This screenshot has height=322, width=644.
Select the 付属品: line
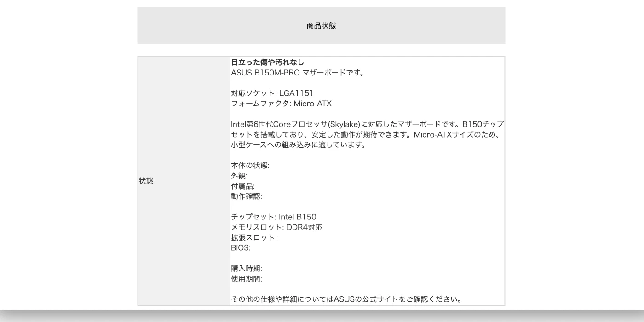[x=243, y=186]
